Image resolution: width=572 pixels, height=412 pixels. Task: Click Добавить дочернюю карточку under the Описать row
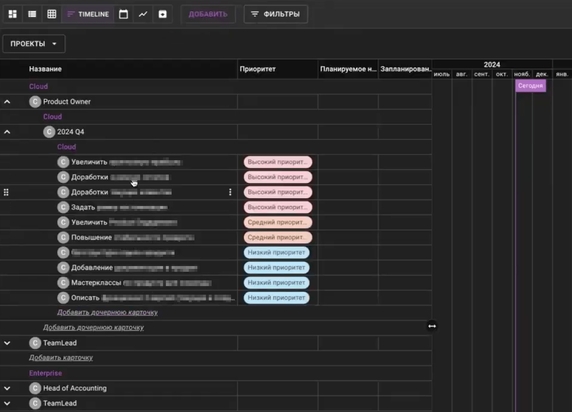point(107,312)
